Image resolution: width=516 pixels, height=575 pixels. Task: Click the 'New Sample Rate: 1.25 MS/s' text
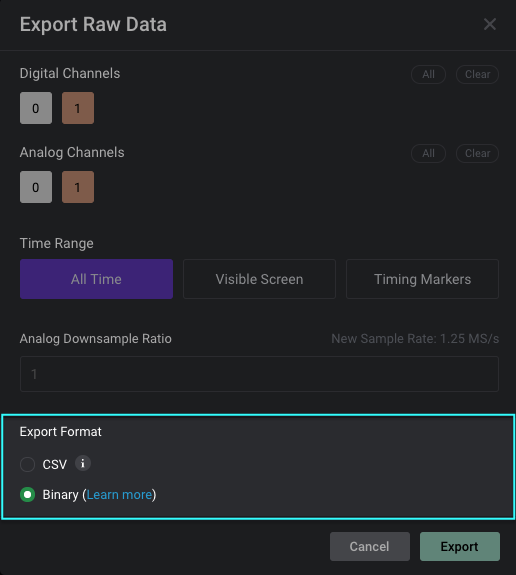click(415, 339)
